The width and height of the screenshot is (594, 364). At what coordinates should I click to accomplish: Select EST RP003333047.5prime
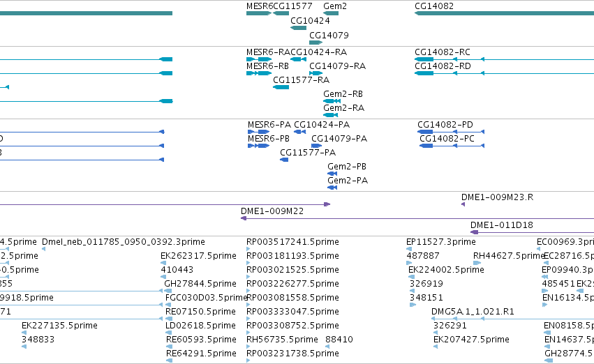pos(292,312)
